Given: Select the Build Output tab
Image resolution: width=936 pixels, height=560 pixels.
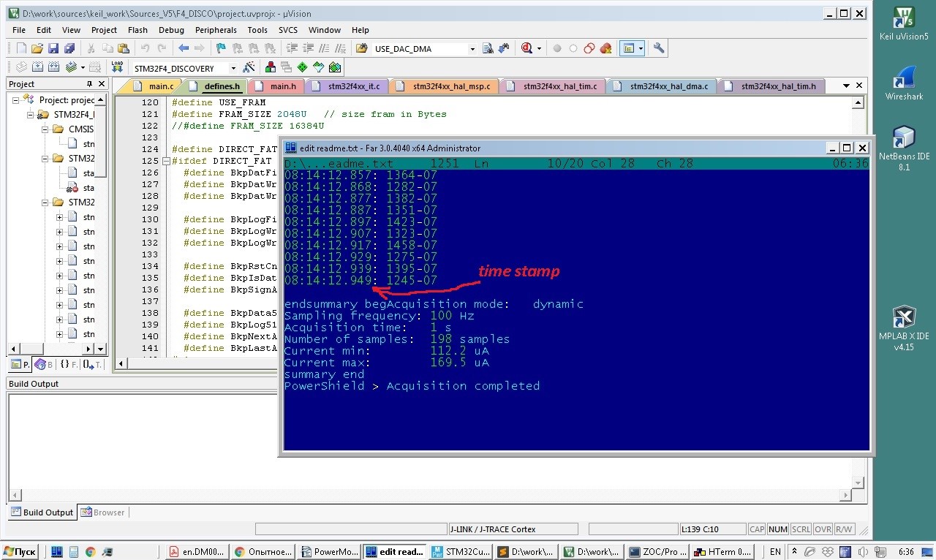Looking at the screenshot, I should coord(42,512).
